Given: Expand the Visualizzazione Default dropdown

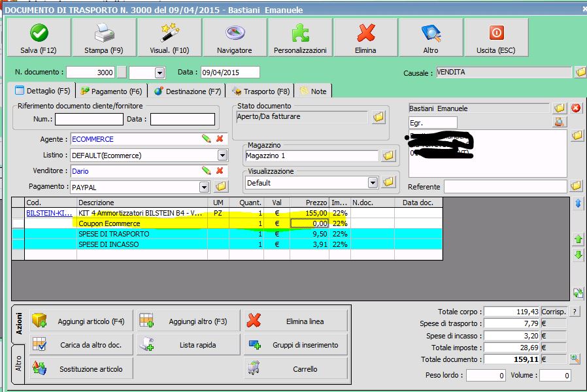Looking at the screenshot, I should coord(373,182).
